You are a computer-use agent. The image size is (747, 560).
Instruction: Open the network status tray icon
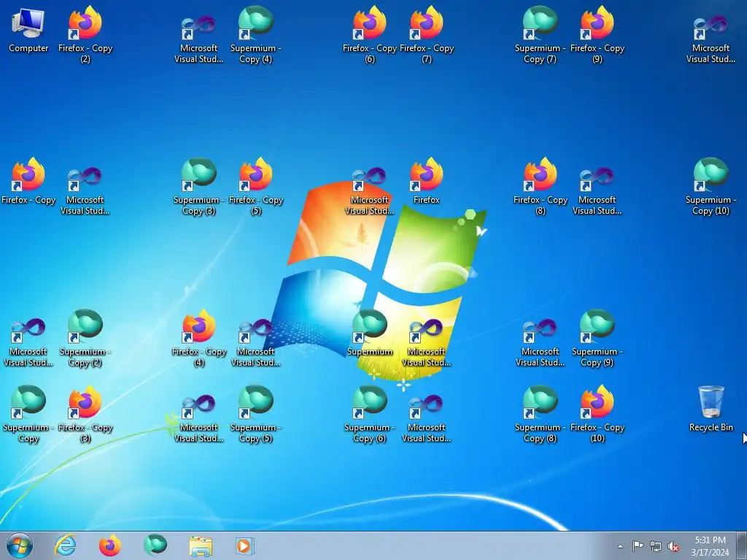click(656, 546)
